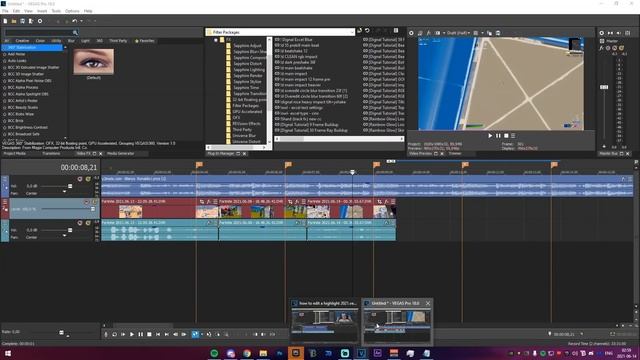640x360 pixels.
Task: Switch to the Transitions tab
Action: coord(51,153)
